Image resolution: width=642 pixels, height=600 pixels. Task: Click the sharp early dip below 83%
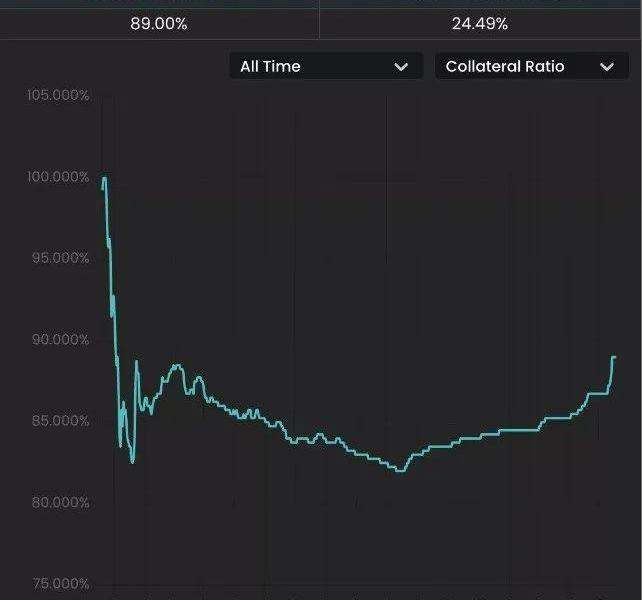coord(132,461)
